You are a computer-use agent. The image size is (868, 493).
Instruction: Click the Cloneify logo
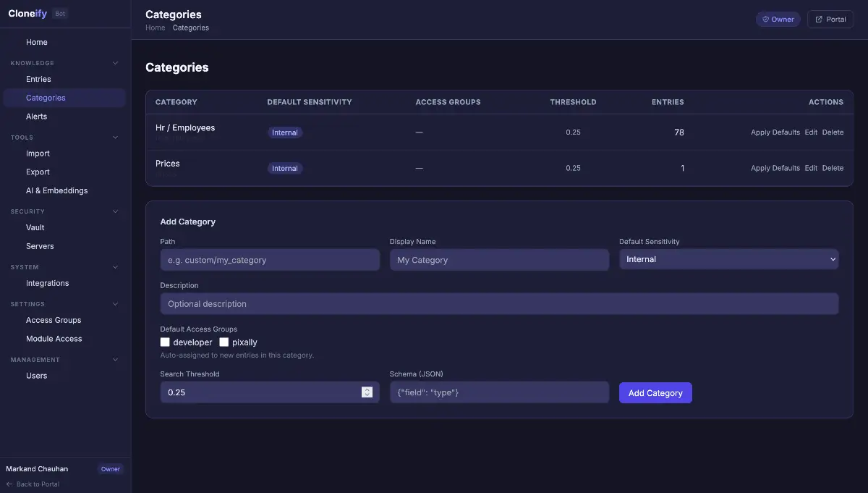[x=27, y=13]
